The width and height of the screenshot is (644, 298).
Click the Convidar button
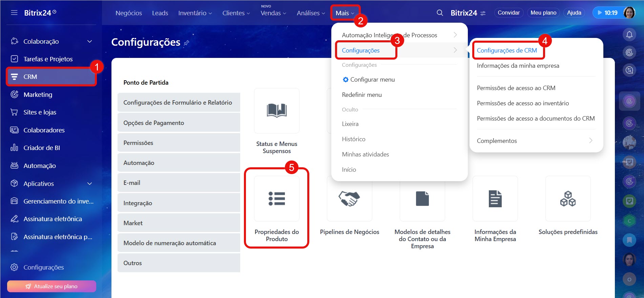pos(508,13)
